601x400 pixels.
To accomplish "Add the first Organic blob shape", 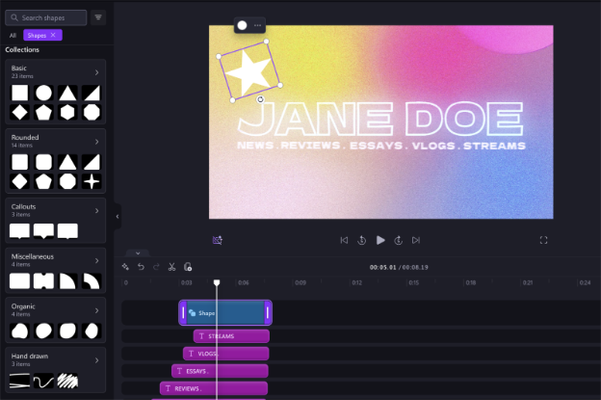I will coord(20,331).
